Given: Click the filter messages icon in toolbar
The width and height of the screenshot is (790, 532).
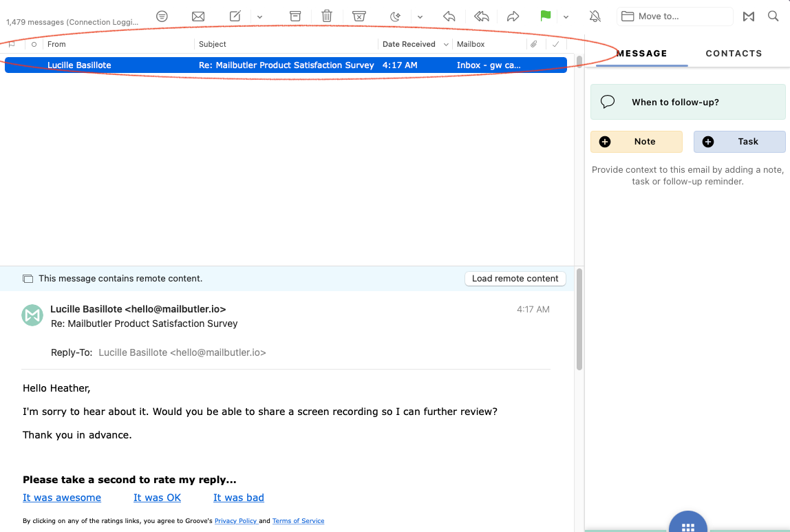Looking at the screenshot, I should [162, 16].
